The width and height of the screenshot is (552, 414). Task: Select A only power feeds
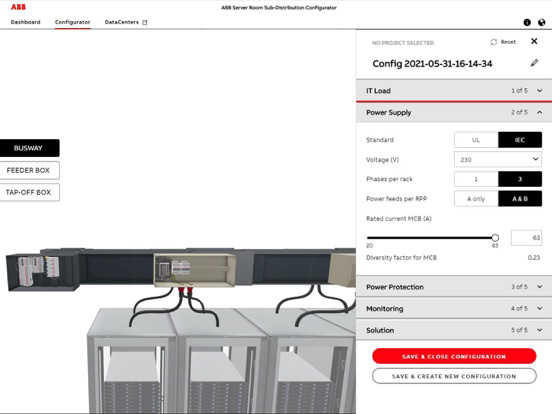pos(476,199)
